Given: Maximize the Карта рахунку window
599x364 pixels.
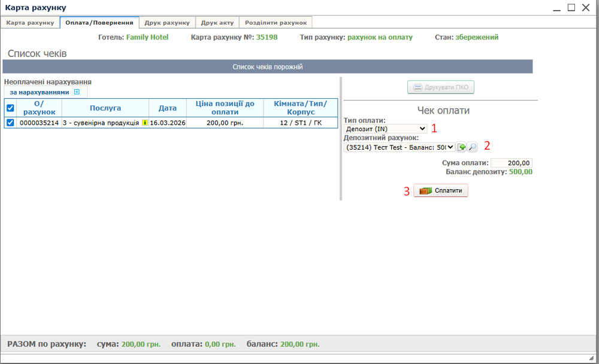Looking at the screenshot, I should (571, 8).
